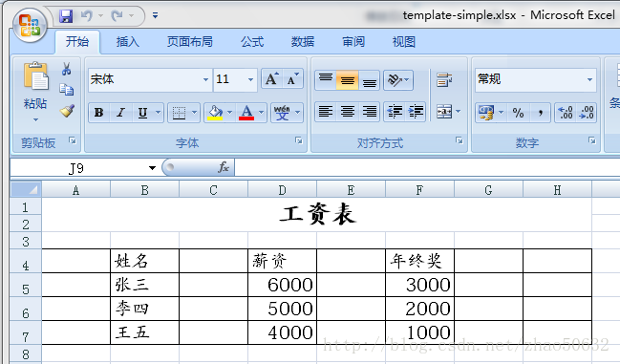The height and width of the screenshot is (364, 620).
Task: Open 对齐方式 alignment dialog launcher
Action: (x=460, y=140)
